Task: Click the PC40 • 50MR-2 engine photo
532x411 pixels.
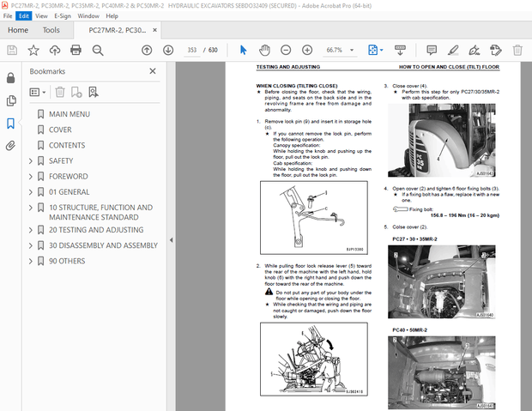Action: click(441, 372)
